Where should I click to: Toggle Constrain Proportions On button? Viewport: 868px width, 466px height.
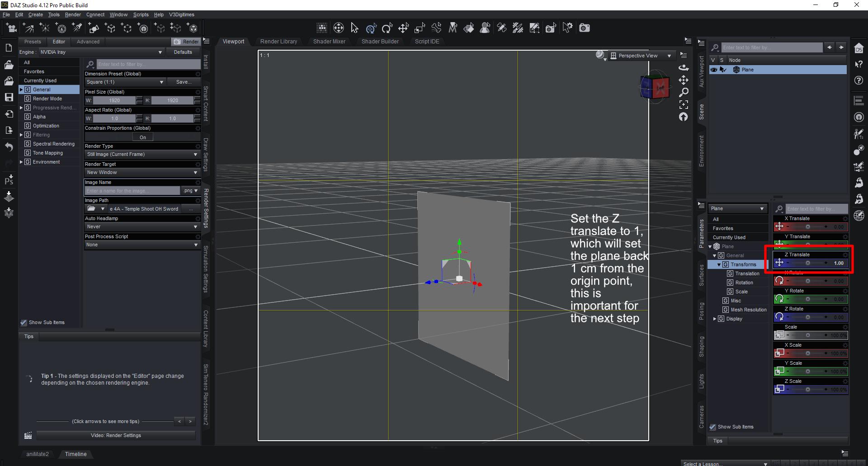coord(143,137)
